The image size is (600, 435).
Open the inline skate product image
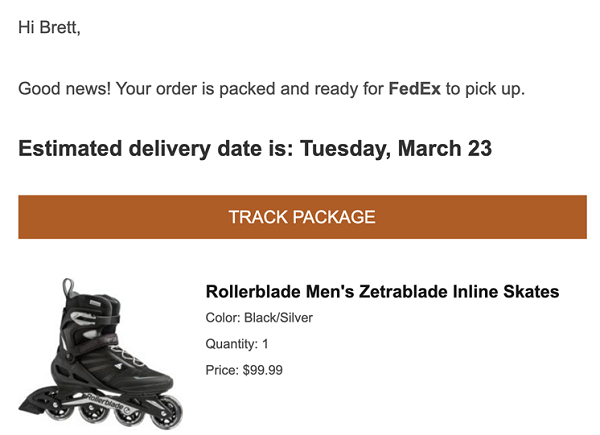[x=101, y=354]
